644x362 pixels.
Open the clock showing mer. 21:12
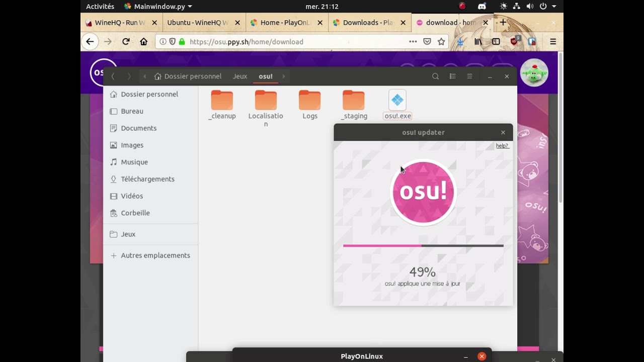322,7
